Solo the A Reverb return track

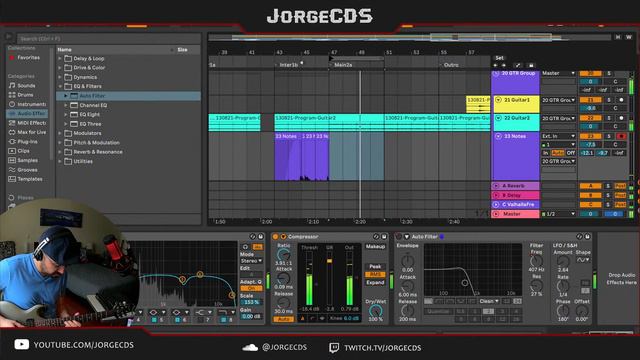(608, 186)
